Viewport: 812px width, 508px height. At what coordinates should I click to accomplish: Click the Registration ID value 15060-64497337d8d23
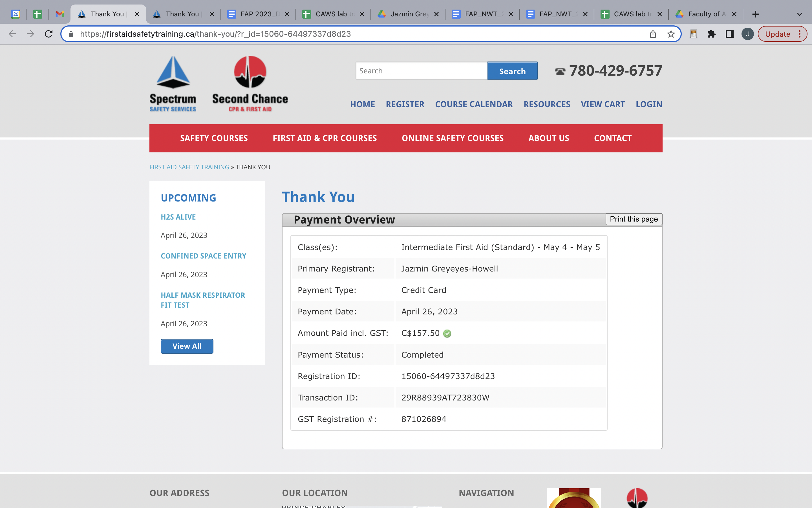tap(448, 376)
